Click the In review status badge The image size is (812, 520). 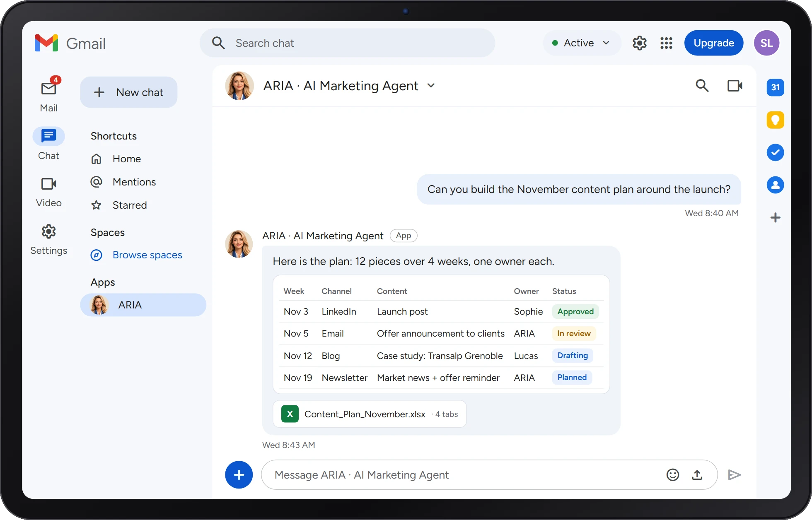pos(574,334)
